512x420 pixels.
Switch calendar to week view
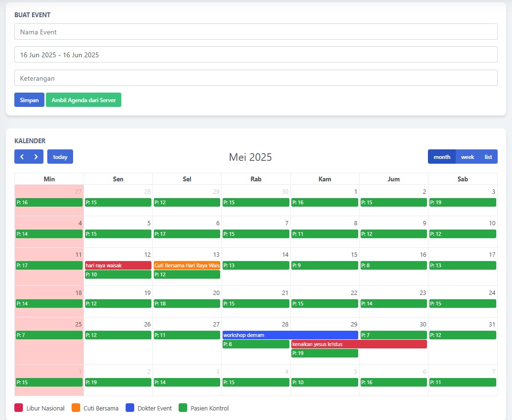(467, 157)
